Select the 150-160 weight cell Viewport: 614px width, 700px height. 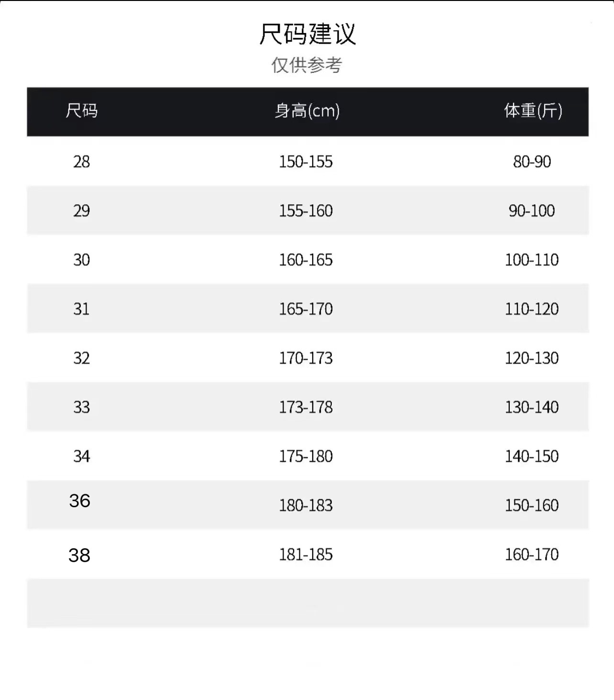coord(532,505)
